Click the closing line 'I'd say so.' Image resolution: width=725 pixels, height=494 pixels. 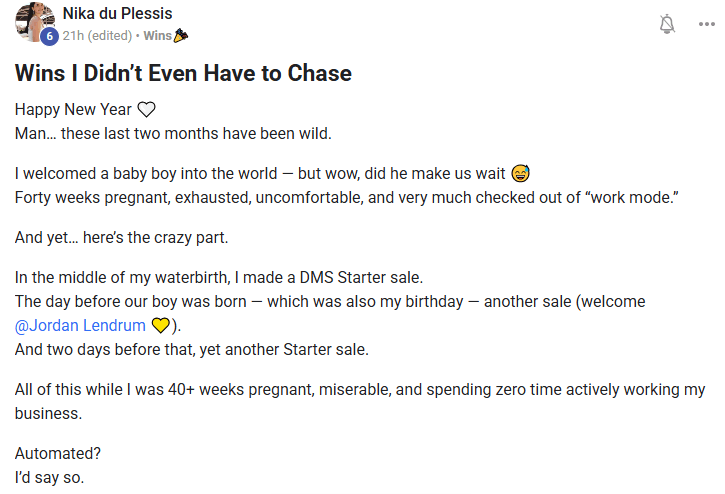[49, 476]
